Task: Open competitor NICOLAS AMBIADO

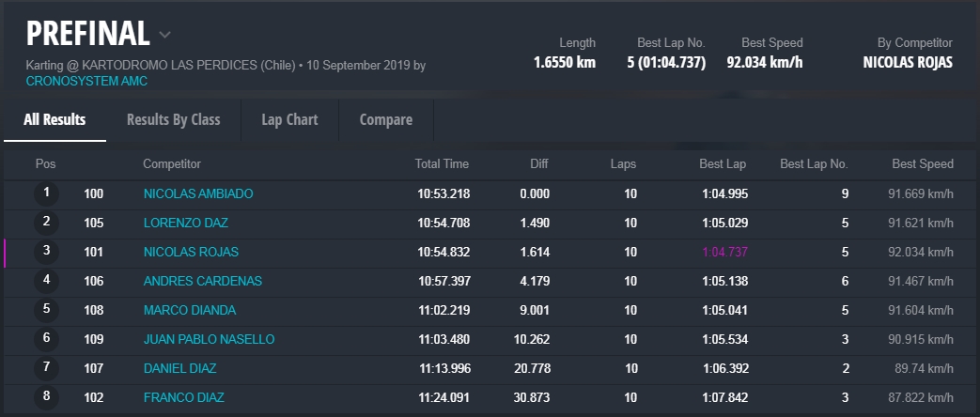Action: pyautogui.click(x=198, y=193)
